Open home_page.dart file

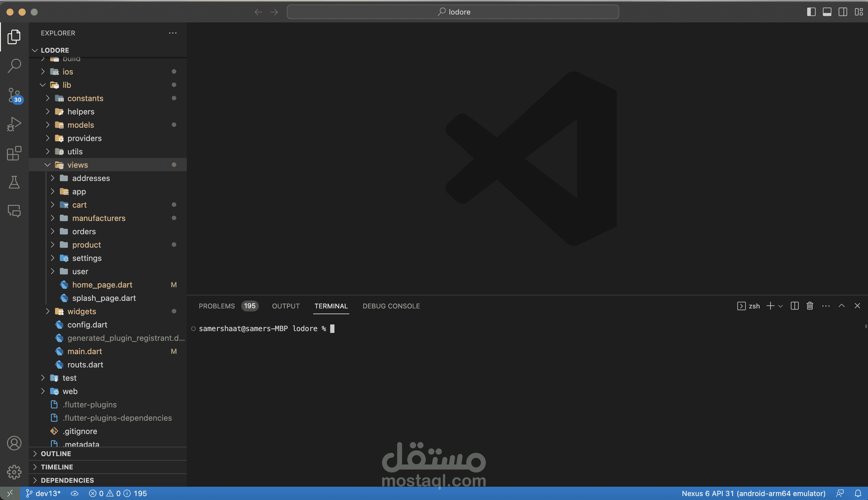108,285
